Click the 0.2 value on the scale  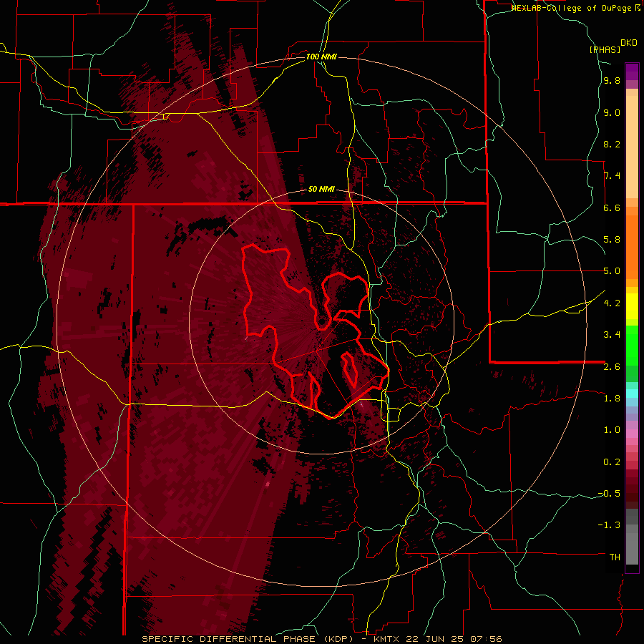point(612,462)
